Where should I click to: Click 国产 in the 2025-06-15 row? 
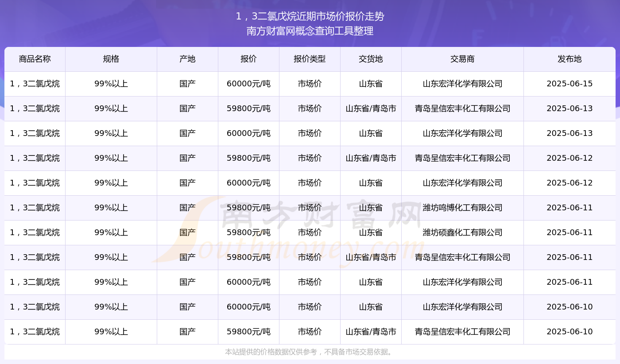tap(187, 84)
